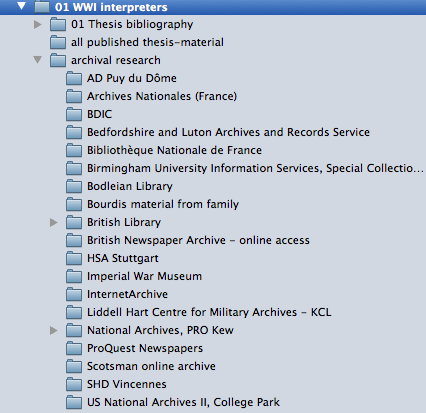
Task: Click the ProQuest Newspapers folder icon
Action: click(x=74, y=348)
